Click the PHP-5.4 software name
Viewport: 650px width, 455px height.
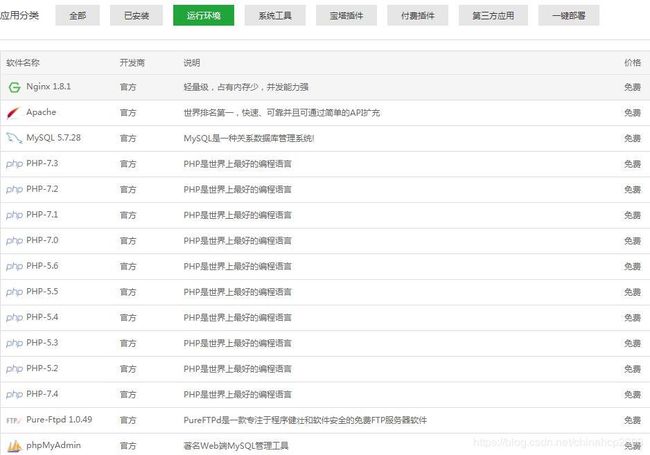pyautogui.click(x=42, y=317)
